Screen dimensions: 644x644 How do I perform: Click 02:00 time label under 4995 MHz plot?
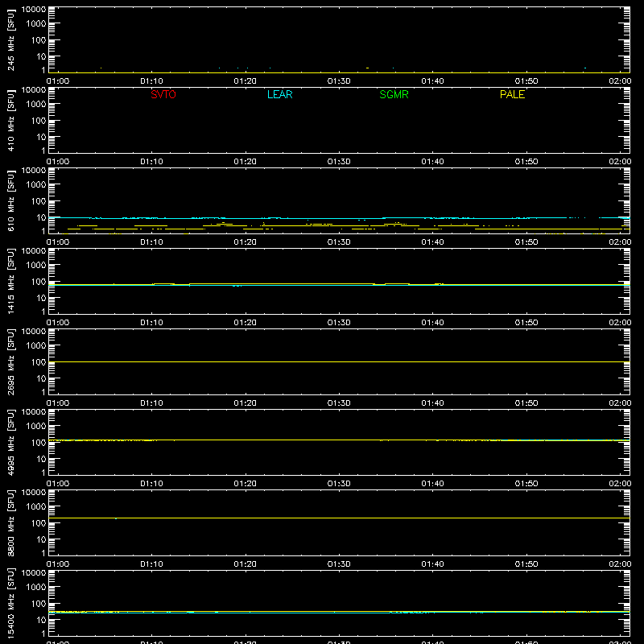tap(620, 484)
